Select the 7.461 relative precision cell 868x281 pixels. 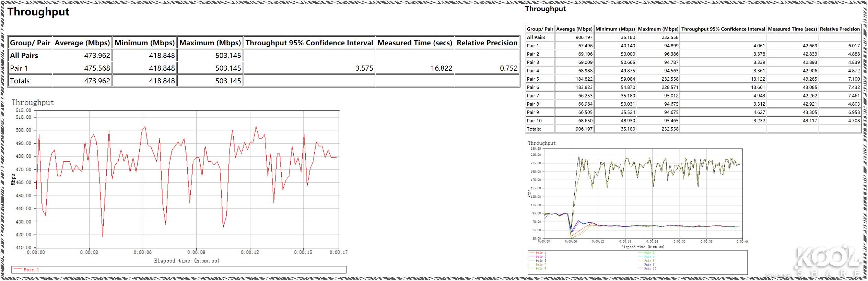[x=840, y=96]
